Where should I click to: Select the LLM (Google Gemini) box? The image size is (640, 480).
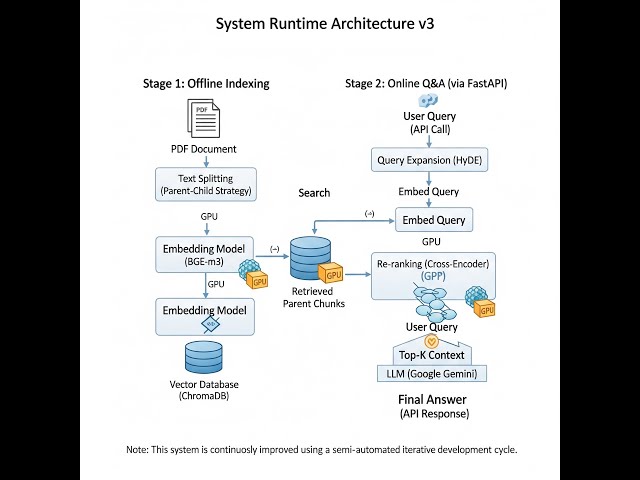pos(432,373)
